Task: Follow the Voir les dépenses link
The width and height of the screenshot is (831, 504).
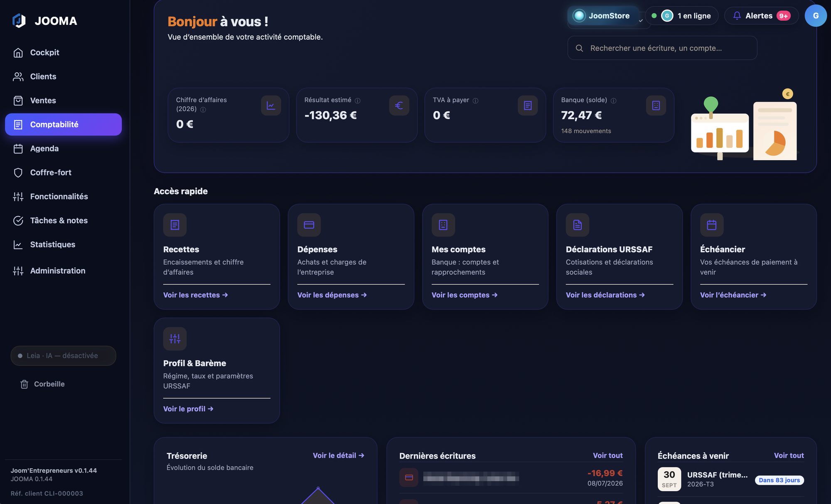Action: coord(332,295)
